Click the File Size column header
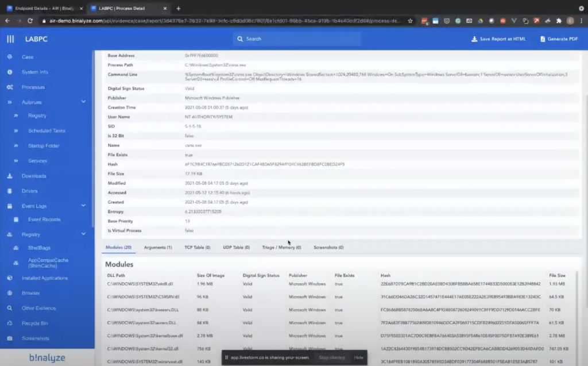The height and width of the screenshot is (366, 588). point(557,275)
